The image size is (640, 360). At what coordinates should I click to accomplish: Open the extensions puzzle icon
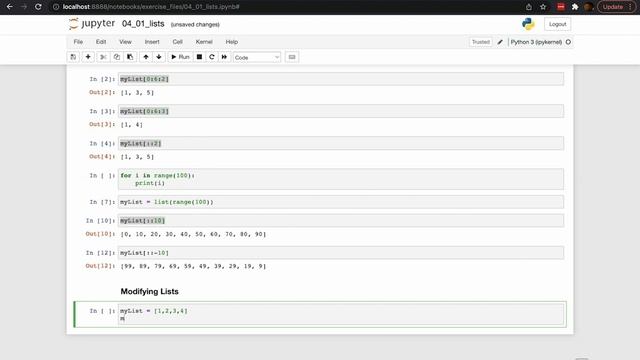(575, 7)
